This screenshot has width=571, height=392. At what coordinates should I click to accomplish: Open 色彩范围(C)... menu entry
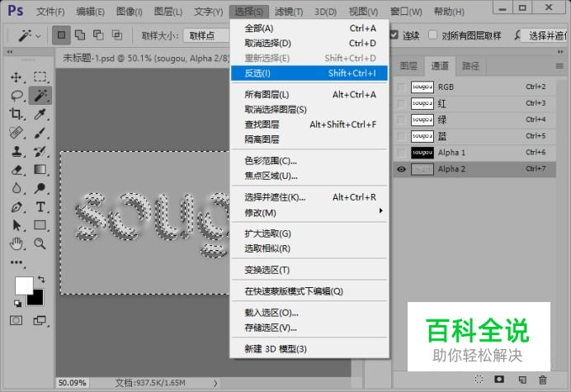[x=309, y=161]
